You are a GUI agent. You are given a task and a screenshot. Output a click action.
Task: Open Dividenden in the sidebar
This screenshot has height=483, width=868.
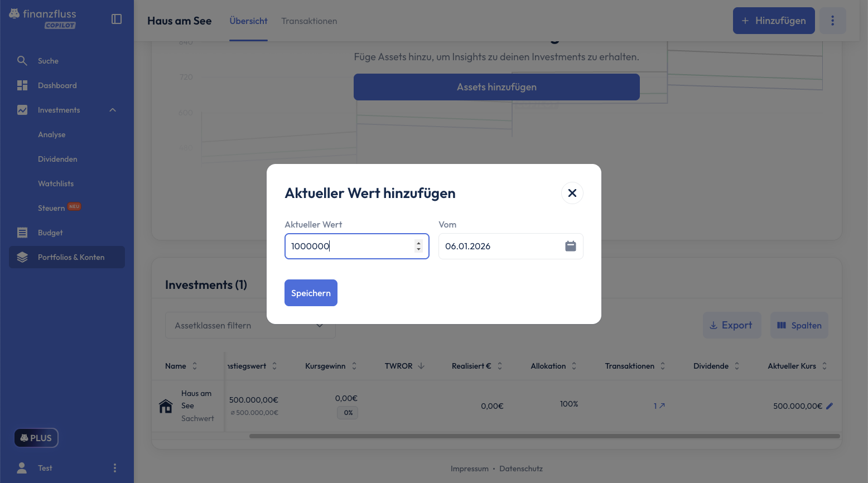(57, 159)
